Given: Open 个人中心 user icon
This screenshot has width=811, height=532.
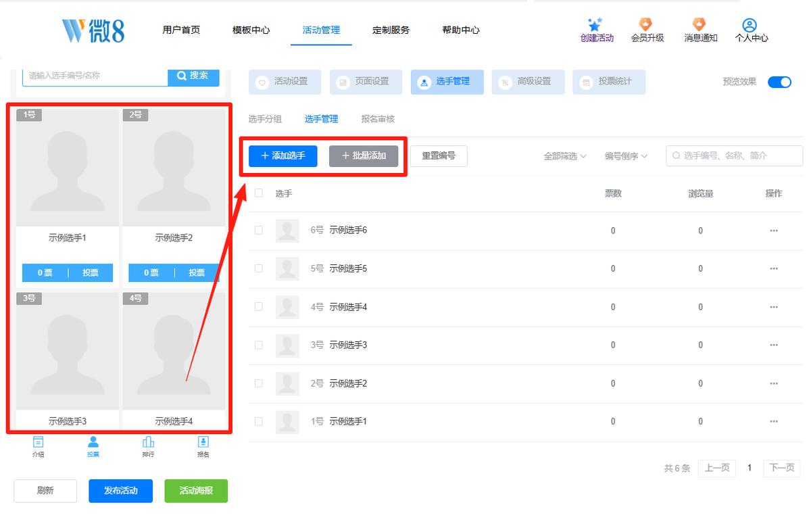Looking at the screenshot, I should point(749,25).
